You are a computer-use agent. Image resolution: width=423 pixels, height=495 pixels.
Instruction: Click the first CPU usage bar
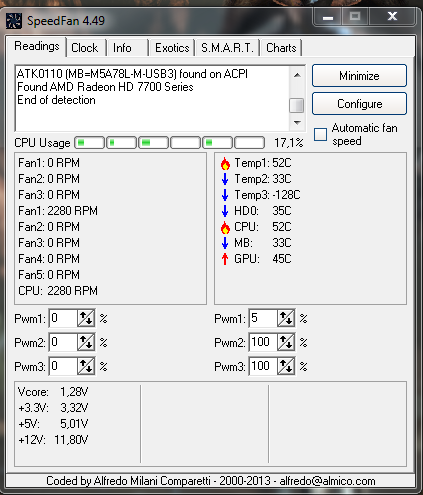pos(89,143)
